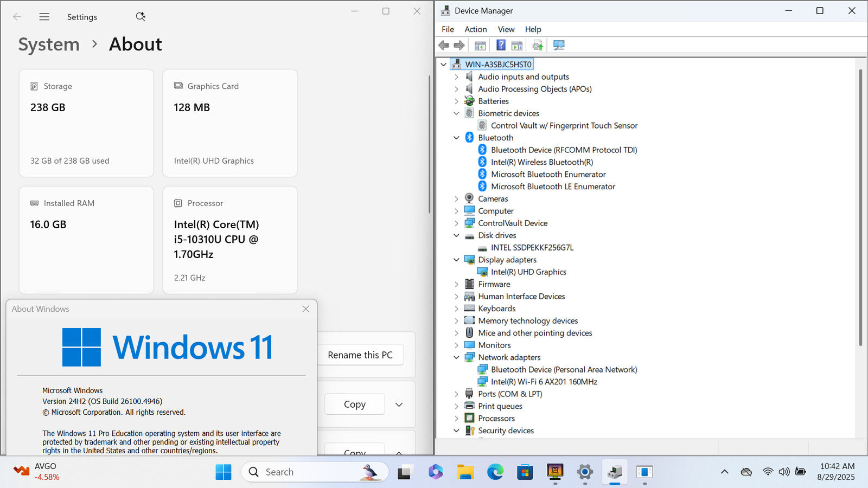This screenshot has height=488, width=868.
Task: Select Intel(R) Wi-Fi 6 AX201 160MHz adapter
Action: [544, 382]
